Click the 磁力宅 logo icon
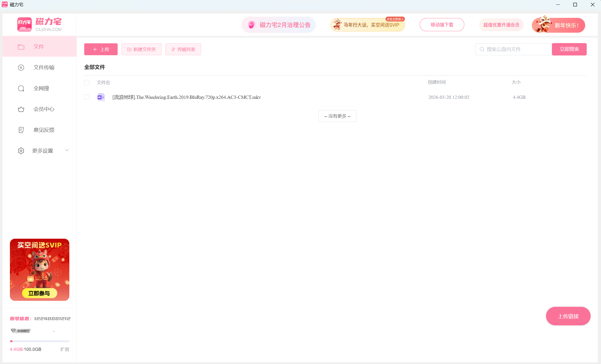 24,25
